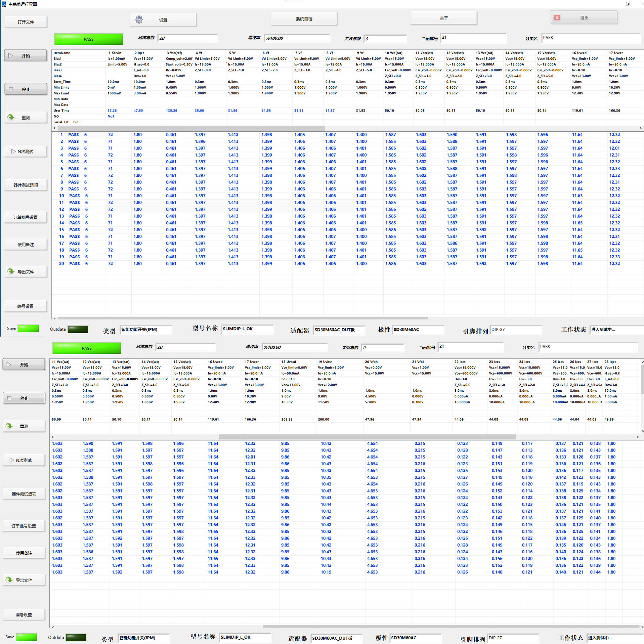
Task: Click the red X icon on 退出
Action: [x=557, y=18]
